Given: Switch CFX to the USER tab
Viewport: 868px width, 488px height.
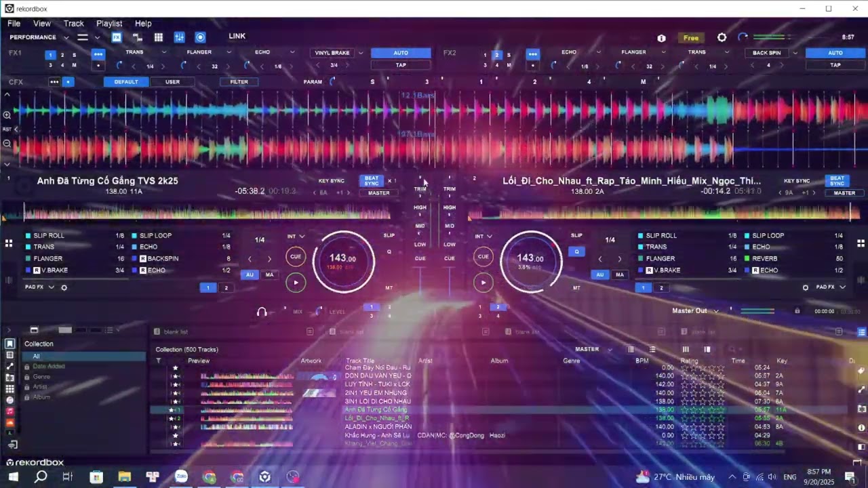Looking at the screenshot, I should (x=172, y=82).
